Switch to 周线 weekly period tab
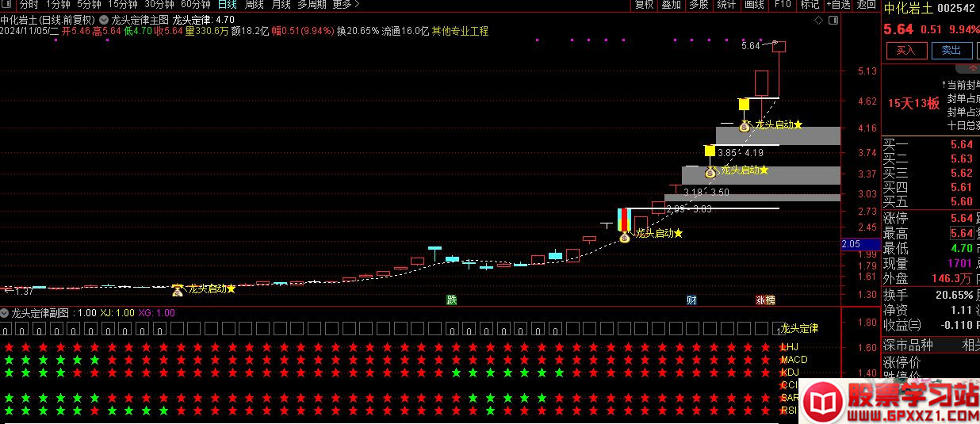 coord(254,5)
